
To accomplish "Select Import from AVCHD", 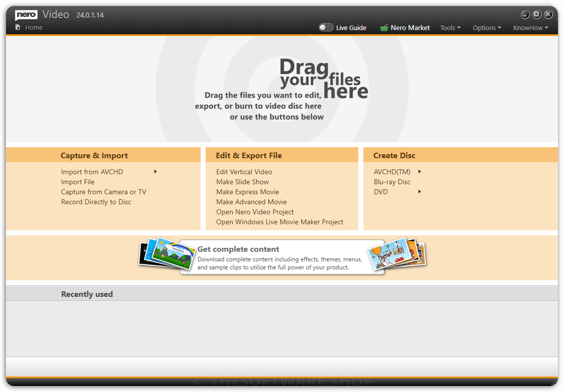I will tap(92, 172).
